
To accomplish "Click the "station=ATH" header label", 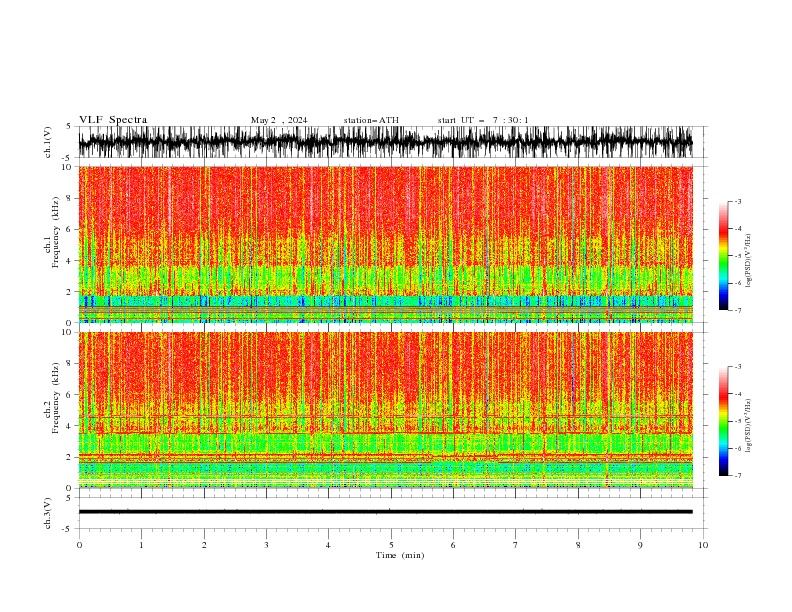I will pyautogui.click(x=371, y=120).
